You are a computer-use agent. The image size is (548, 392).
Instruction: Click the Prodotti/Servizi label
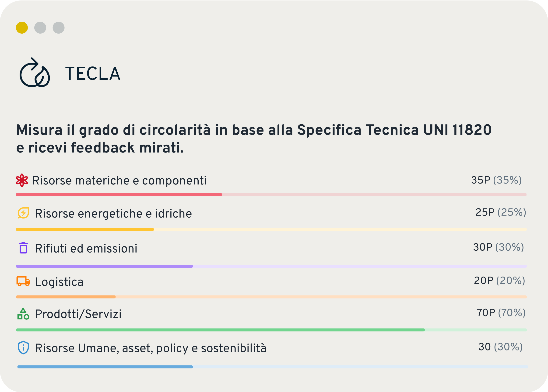(78, 314)
